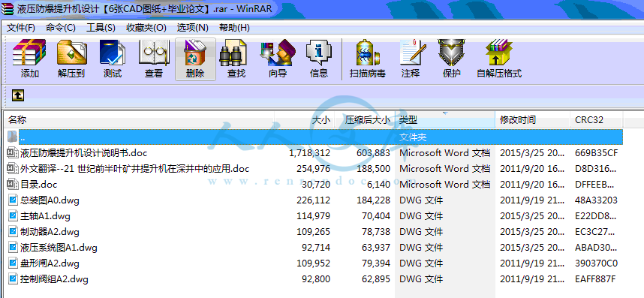The image size is (644, 298).
Task: Open the 文件(F) menu
Action: [21, 28]
